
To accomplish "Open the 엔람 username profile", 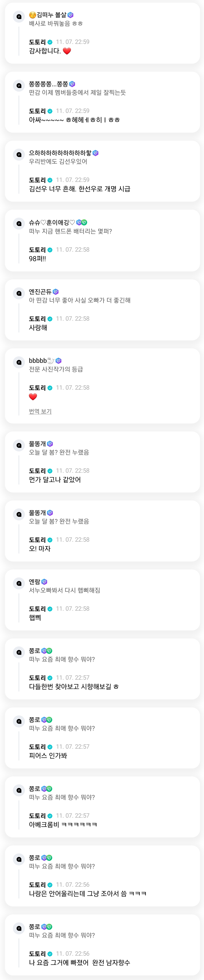I will point(35,582).
